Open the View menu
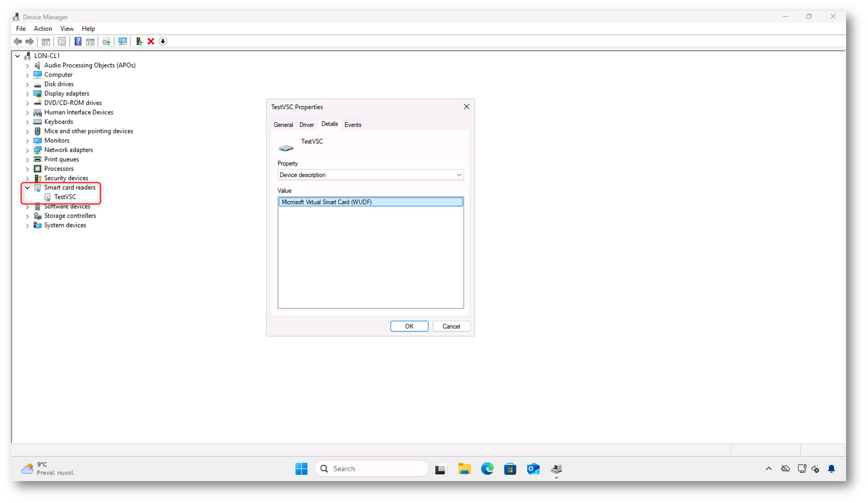 (67, 29)
